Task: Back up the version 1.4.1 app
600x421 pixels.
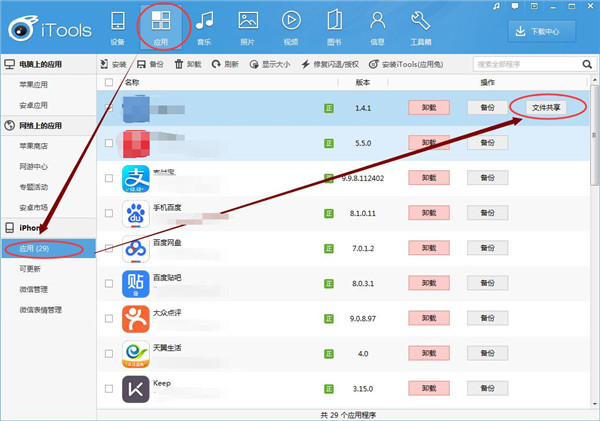Action: (x=488, y=108)
